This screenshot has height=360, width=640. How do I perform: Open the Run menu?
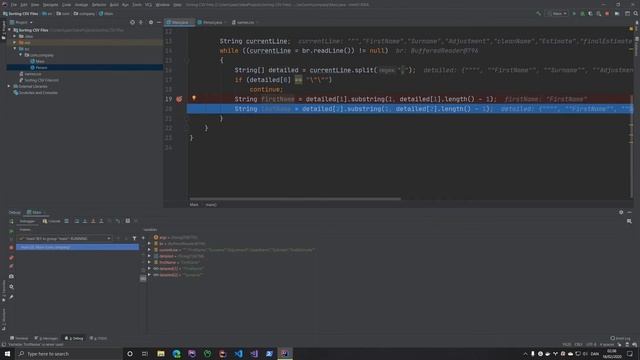125,4
